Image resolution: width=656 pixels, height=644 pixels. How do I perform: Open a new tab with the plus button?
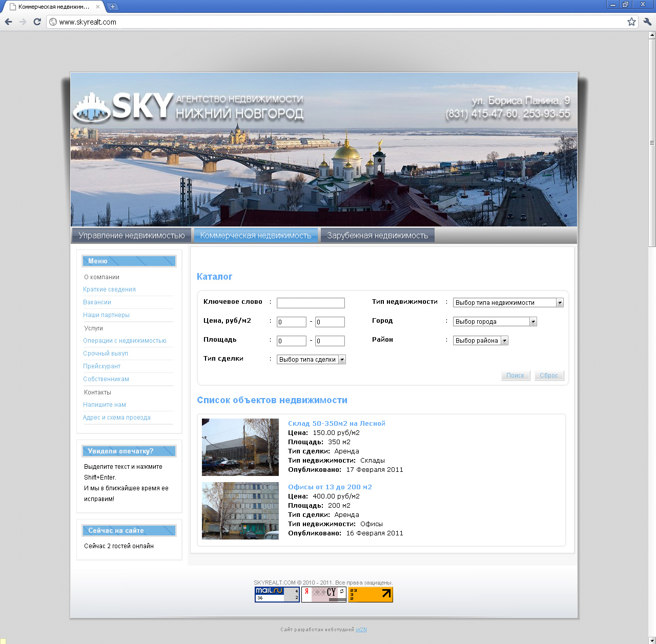click(x=113, y=7)
